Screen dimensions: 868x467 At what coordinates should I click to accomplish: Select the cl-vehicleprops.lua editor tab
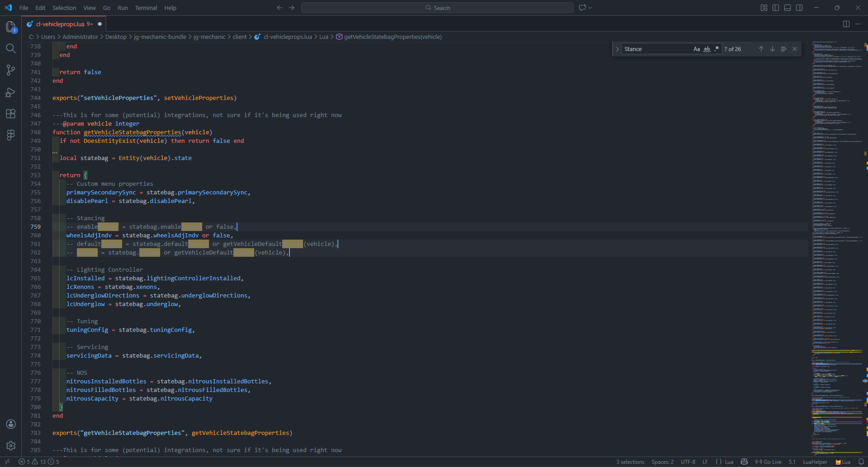click(60, 24)
